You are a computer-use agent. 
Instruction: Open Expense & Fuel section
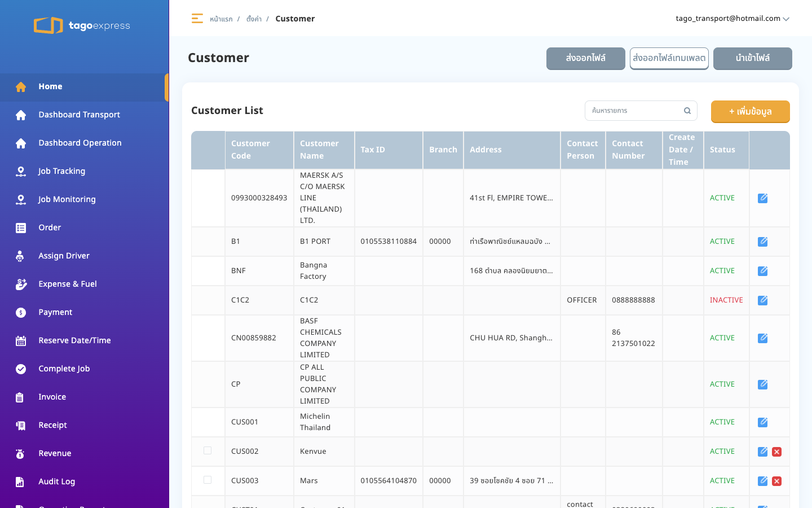click(x=85, y=284)
